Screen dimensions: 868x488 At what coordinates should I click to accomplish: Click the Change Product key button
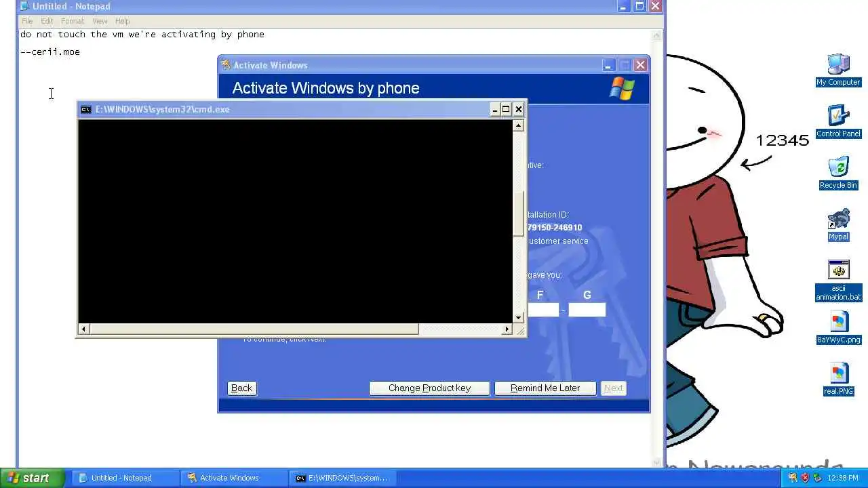pyautogui.click(x=429, y=388)
